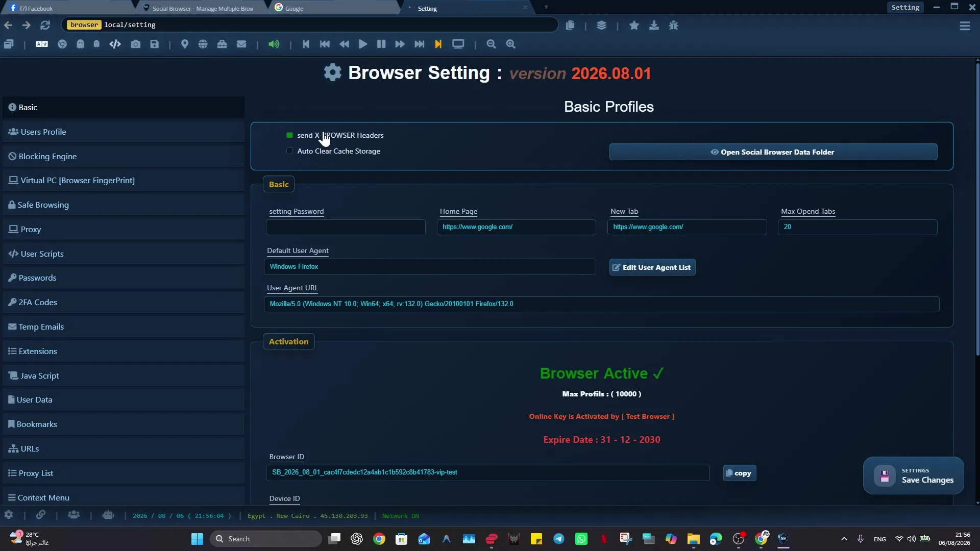Image resolution: width=980 pixels, height=551 pixels.
Task: Zoom in with the magnifier plus icon
Action: tap(511, 44)
